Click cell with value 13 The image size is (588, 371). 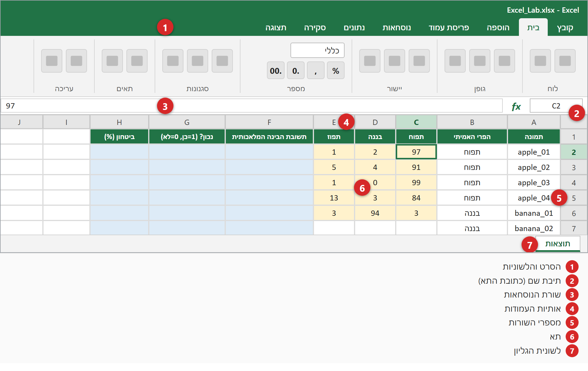pos(334,198)
